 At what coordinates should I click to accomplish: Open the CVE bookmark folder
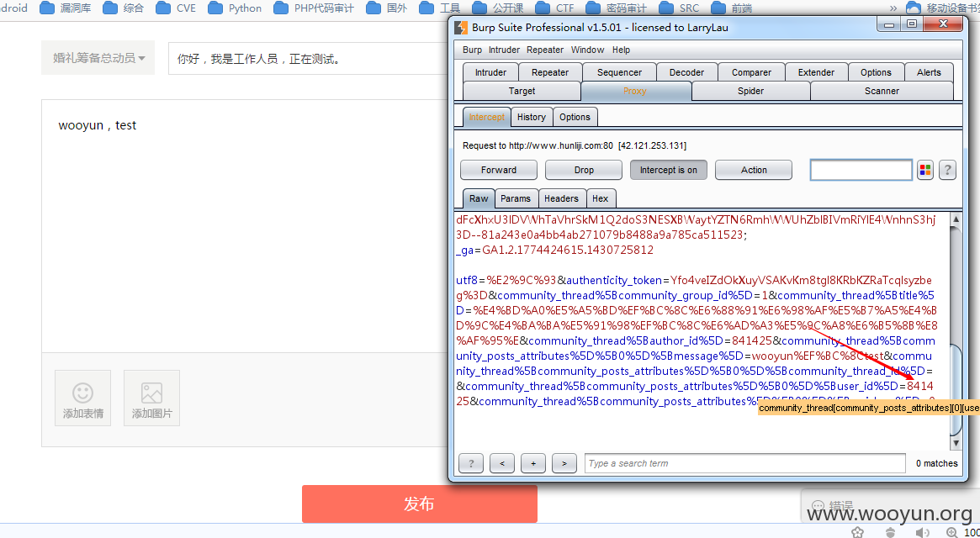point(176,8)
